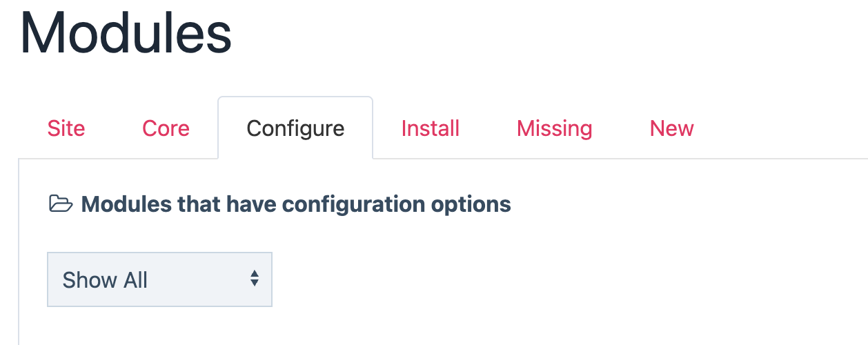This screenshot has width=868, height=345.
Task: Go to the Install tab
Action: point(431,128)
